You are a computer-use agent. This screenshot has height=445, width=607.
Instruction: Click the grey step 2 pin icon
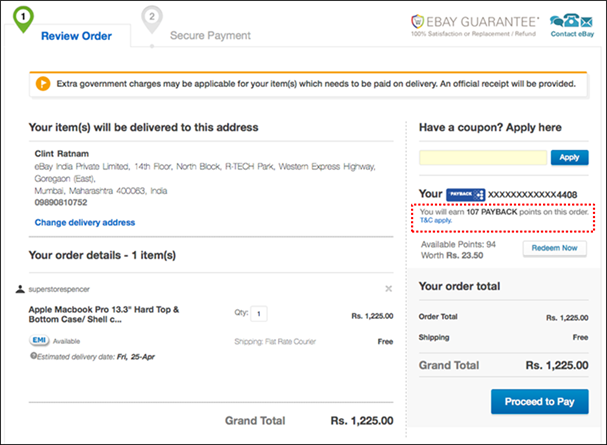[152, 19]
